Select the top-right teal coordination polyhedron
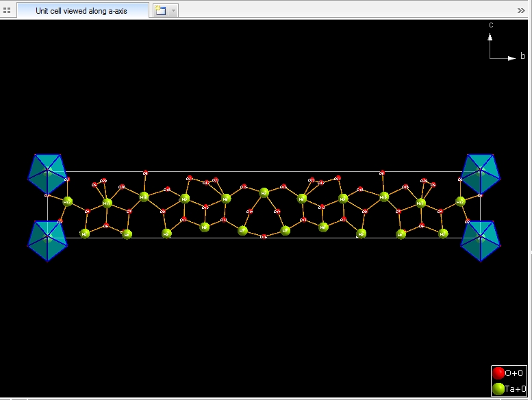The image size is (532, 400). coord(481,174)
